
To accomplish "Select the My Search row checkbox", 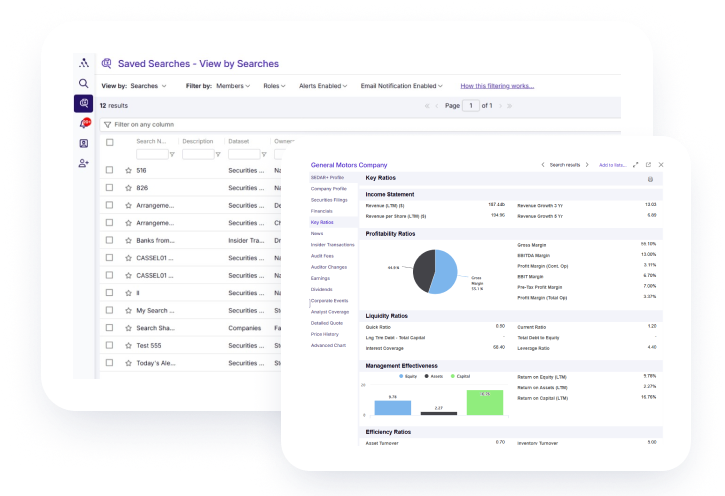I will pyautogui.click(x=110, y=310).
